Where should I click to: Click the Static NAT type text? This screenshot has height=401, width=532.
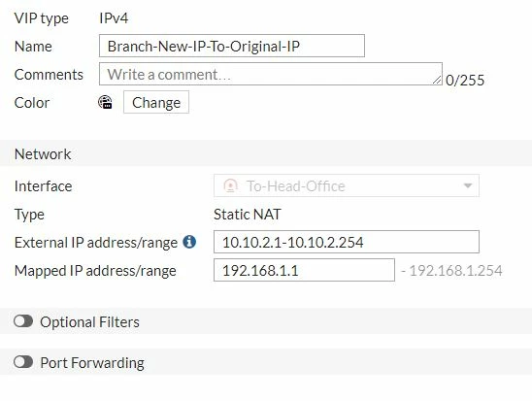click(x=248, y=214)
